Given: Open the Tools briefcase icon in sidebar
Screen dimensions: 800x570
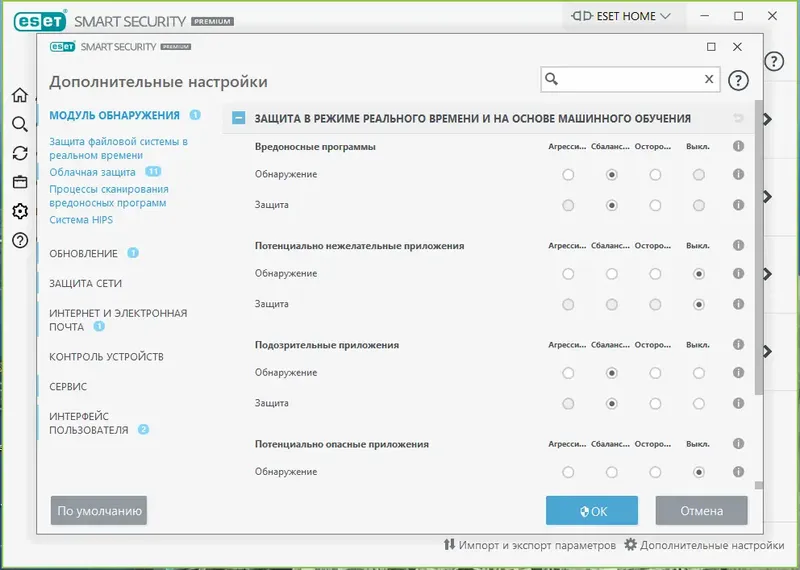Looking at the screenshot, I should [x=20, y=182].
